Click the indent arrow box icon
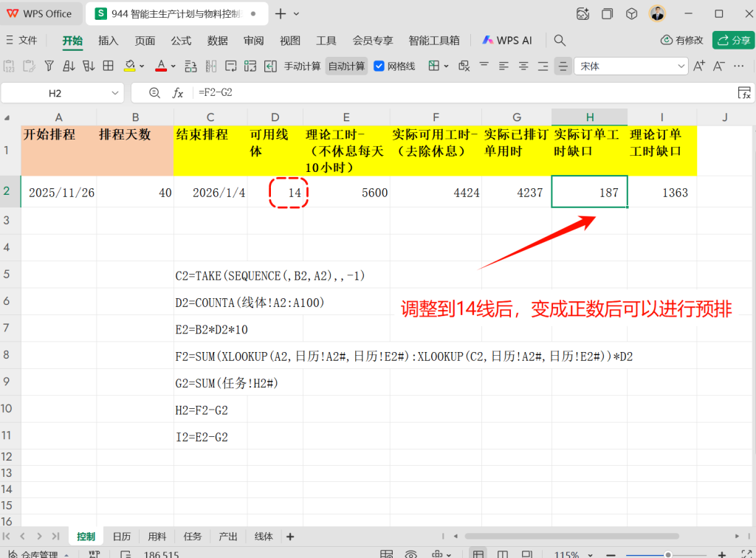756x558 pixels. [x=270, y=66]
